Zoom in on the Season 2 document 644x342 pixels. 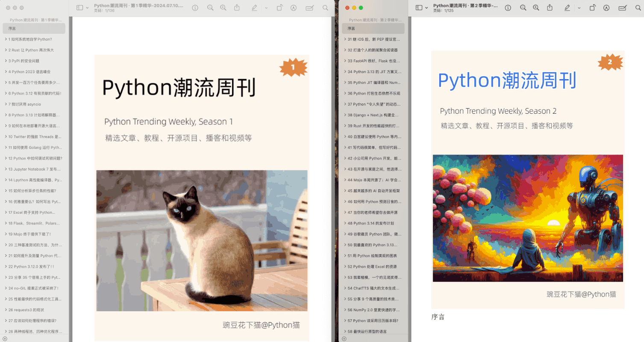coord(536,8)
